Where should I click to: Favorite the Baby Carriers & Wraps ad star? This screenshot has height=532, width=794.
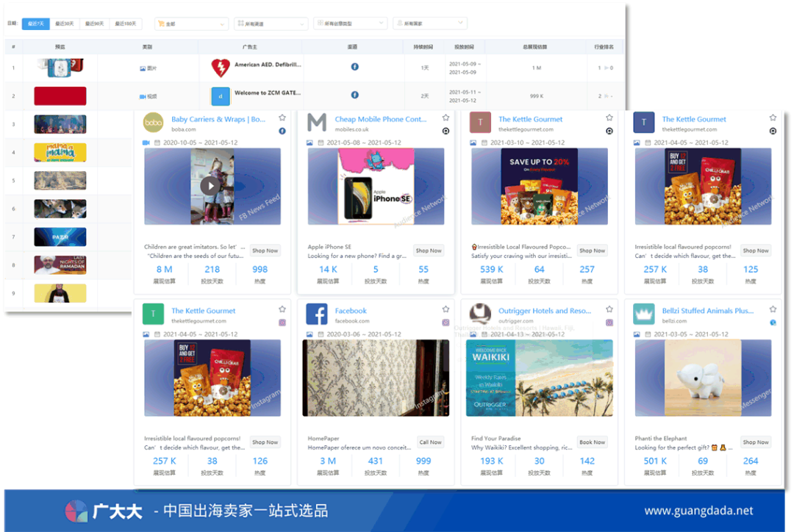tap(282, 118)
